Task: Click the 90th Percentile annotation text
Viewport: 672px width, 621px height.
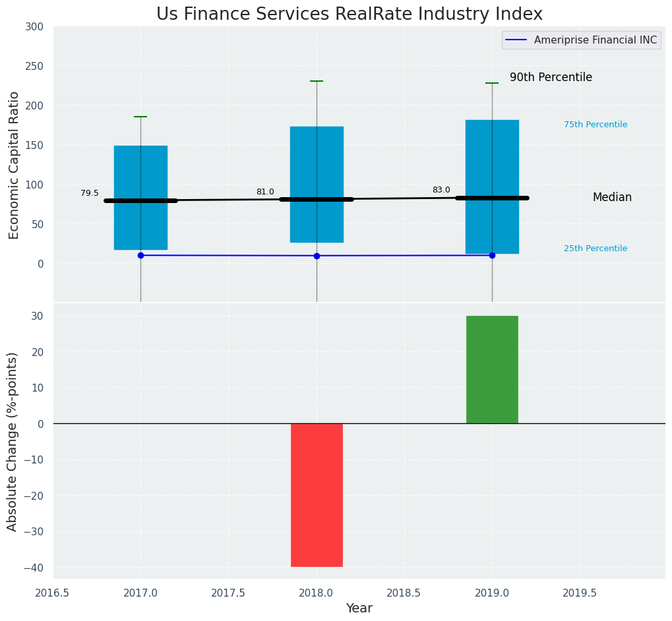Action: pos(551,77)
